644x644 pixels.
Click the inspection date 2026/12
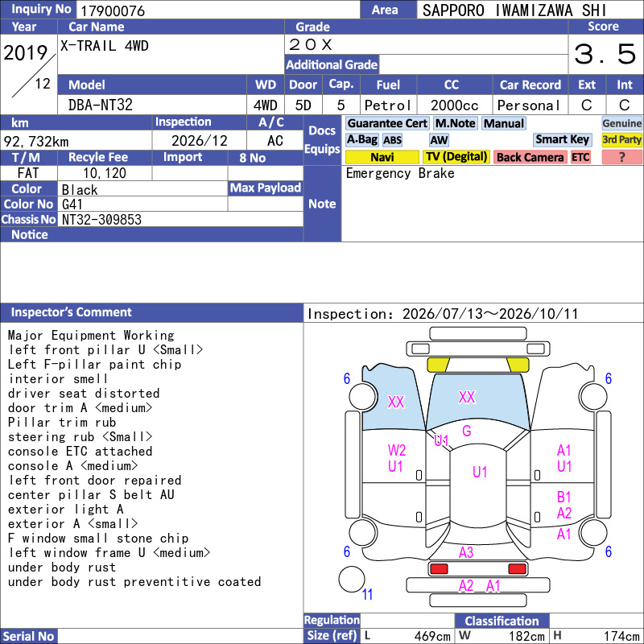click(199, 141)
